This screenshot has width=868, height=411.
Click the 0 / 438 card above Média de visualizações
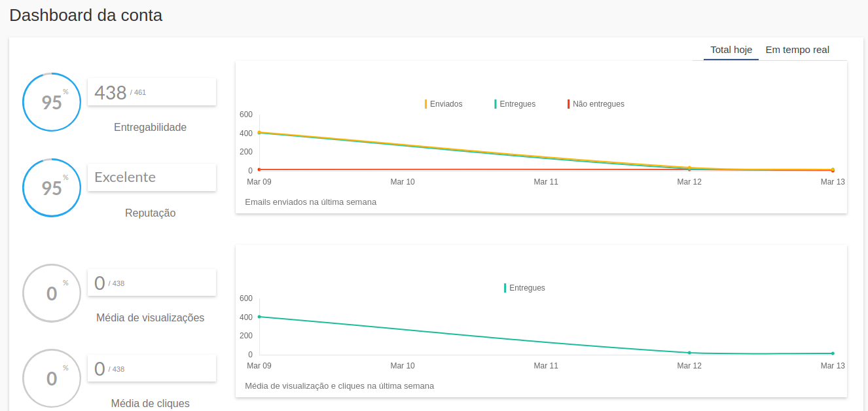[152, 283]
